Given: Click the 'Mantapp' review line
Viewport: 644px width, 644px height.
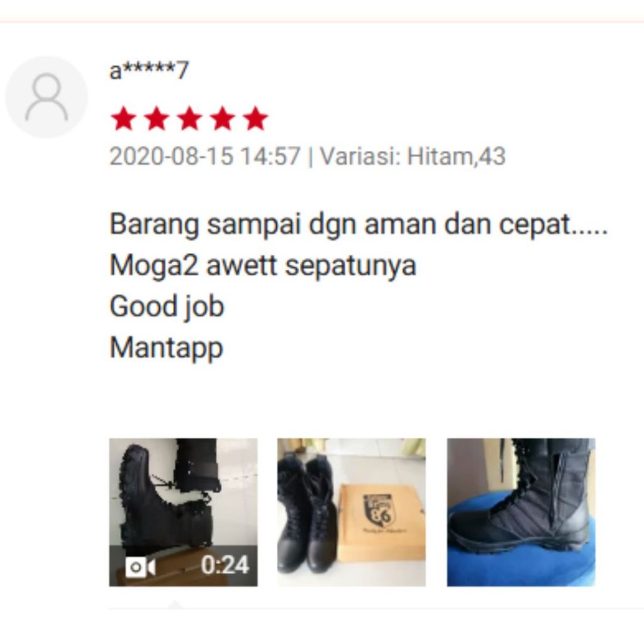Looking at the screenshot, I should [x=166, y=348].
